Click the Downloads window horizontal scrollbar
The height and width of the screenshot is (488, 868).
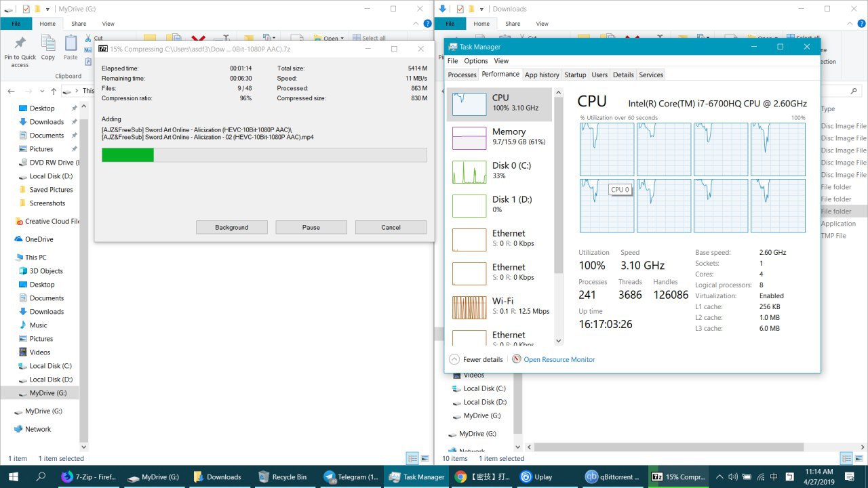pyautogui.click(x=669, y=447)
